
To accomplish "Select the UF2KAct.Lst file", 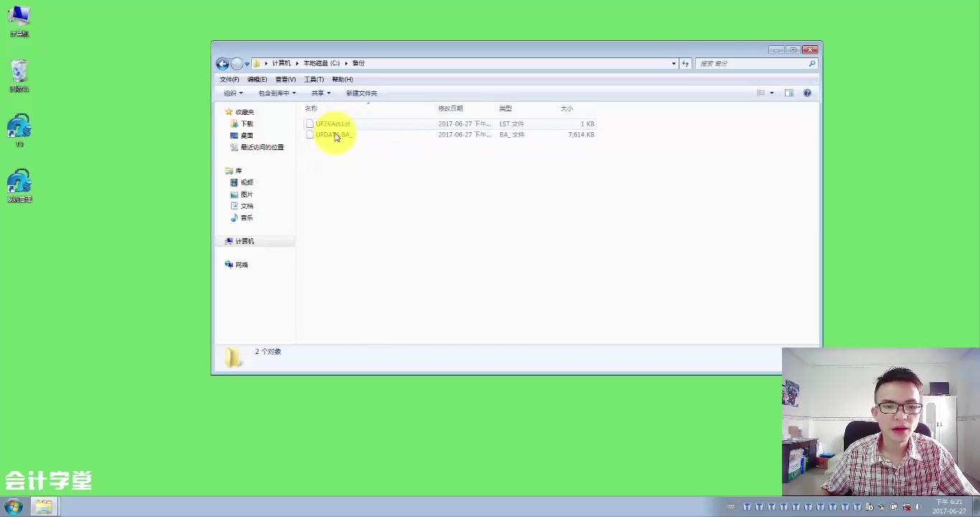I will (x=333, y=124).
